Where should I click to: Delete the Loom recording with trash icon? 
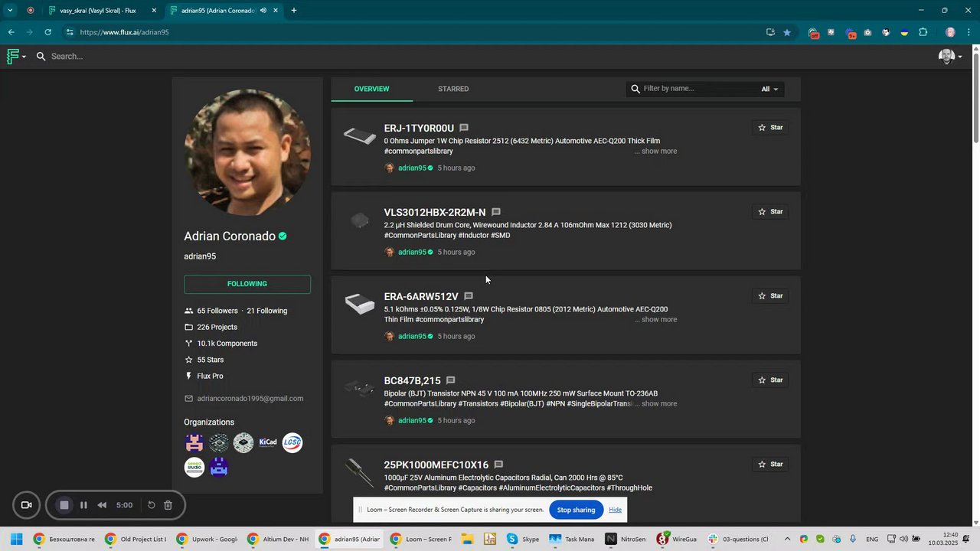click(x=168, y=505)
